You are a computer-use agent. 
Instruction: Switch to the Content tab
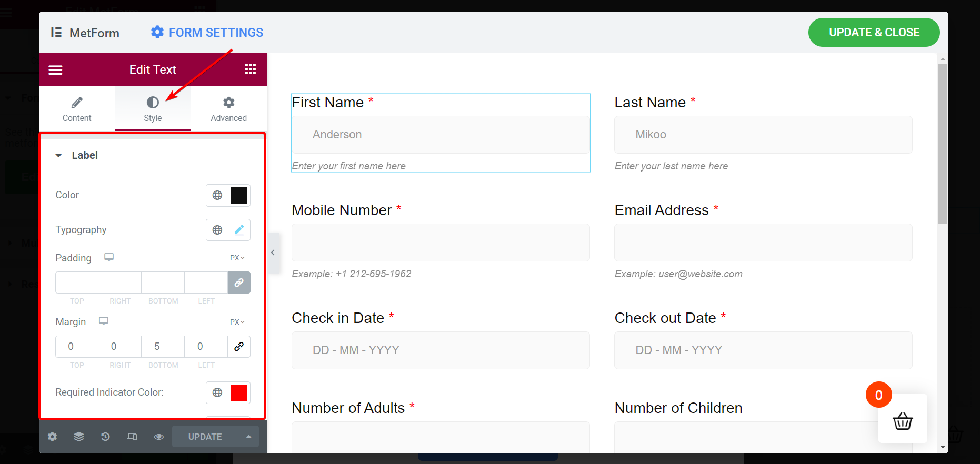click(77, 109)
